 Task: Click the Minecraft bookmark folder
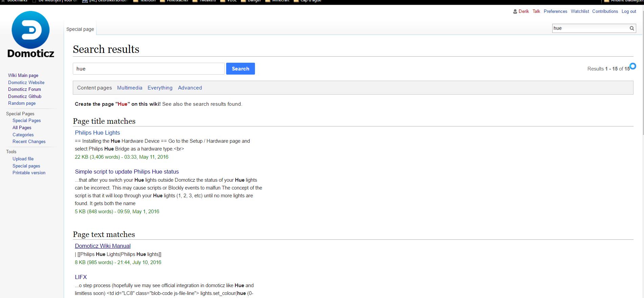click(x=278, y=1)
